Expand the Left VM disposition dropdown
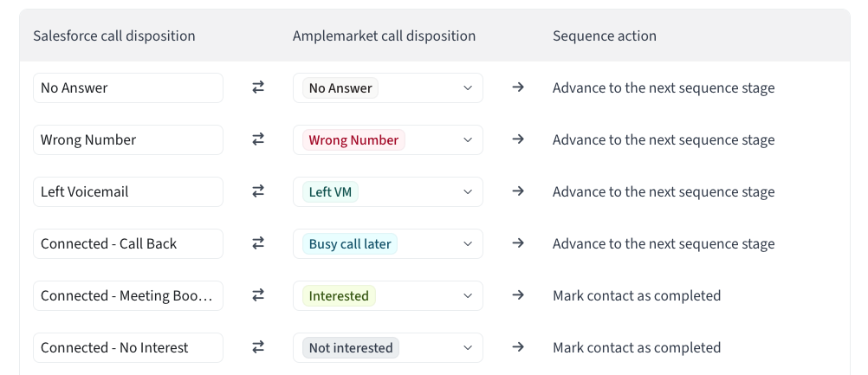The height and width of the screenshot is (375, 868). pos(387,191)
